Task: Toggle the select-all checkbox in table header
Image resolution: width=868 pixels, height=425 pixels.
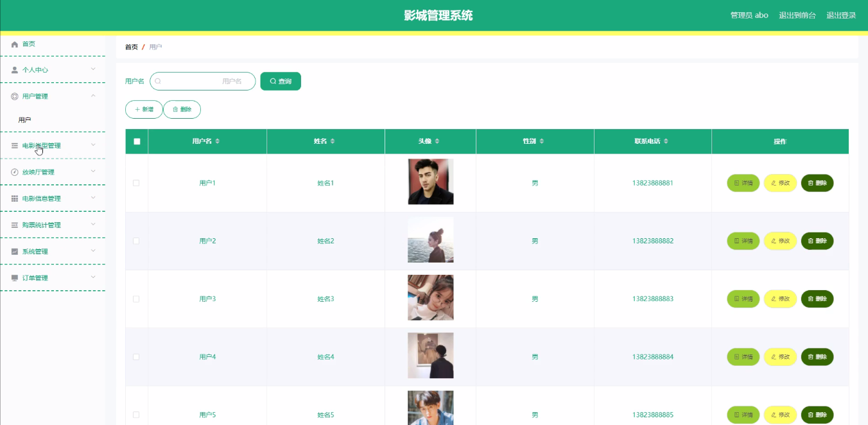Action: tap(137, 141)
